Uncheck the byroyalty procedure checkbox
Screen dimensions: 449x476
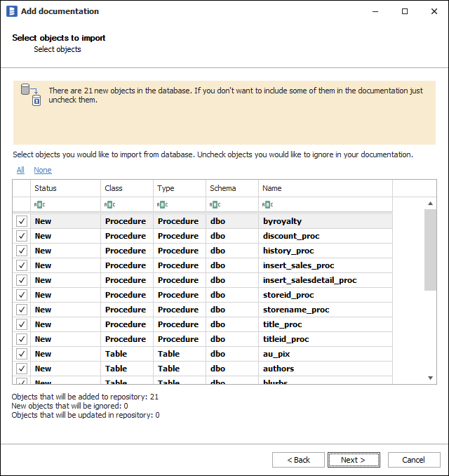22,221
